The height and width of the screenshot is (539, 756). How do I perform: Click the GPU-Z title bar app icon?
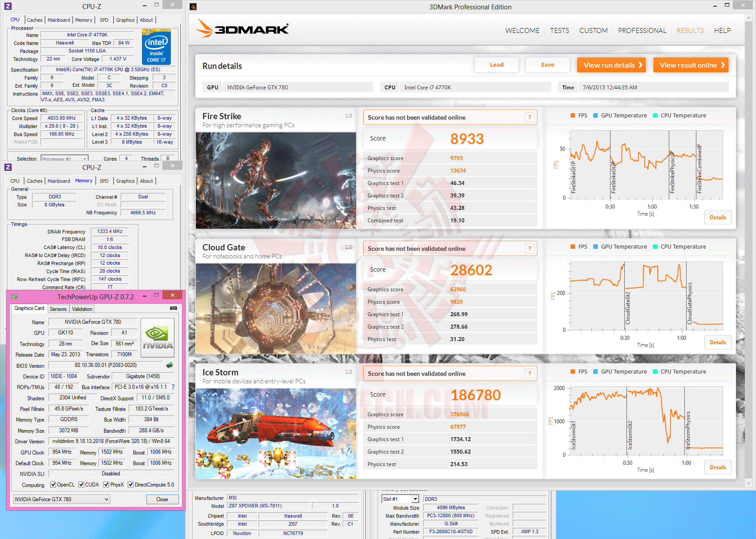tap(14, 297)
